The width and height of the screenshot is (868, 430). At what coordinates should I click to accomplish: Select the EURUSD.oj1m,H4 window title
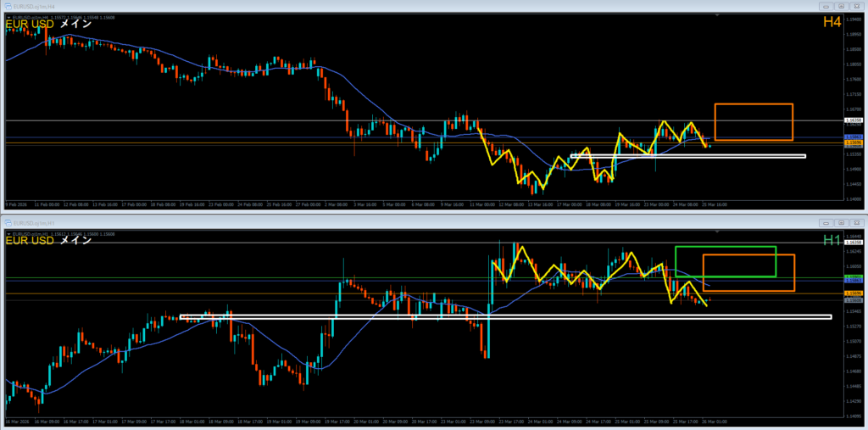click(33, 6)
